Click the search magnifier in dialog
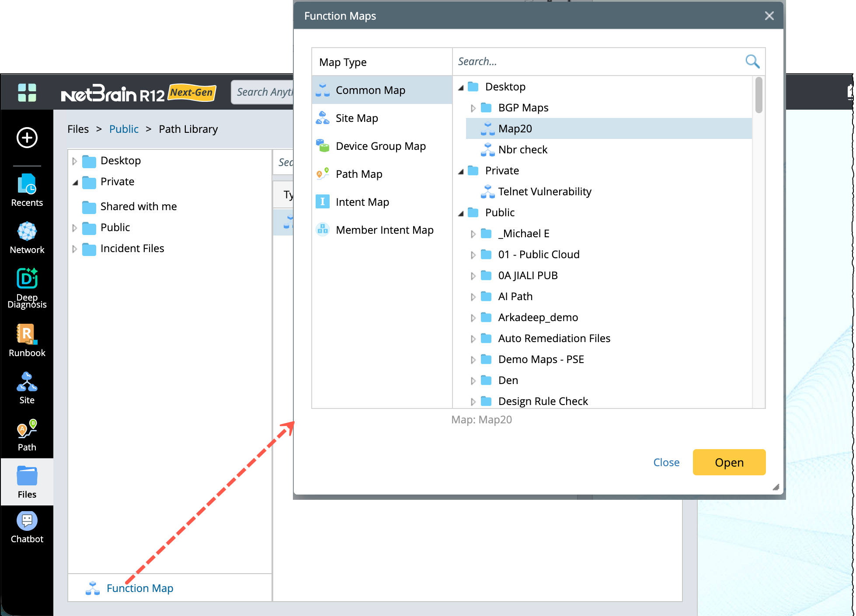 (x=752, y=62)
